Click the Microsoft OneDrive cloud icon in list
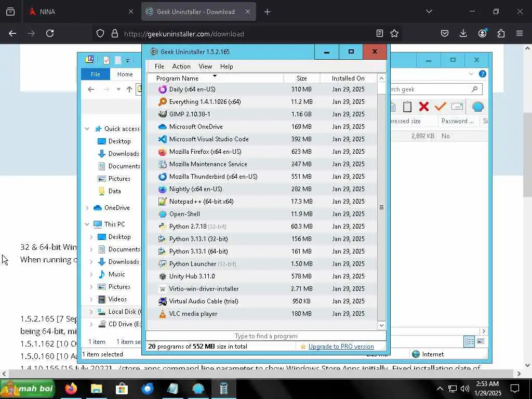 [163, 127]
